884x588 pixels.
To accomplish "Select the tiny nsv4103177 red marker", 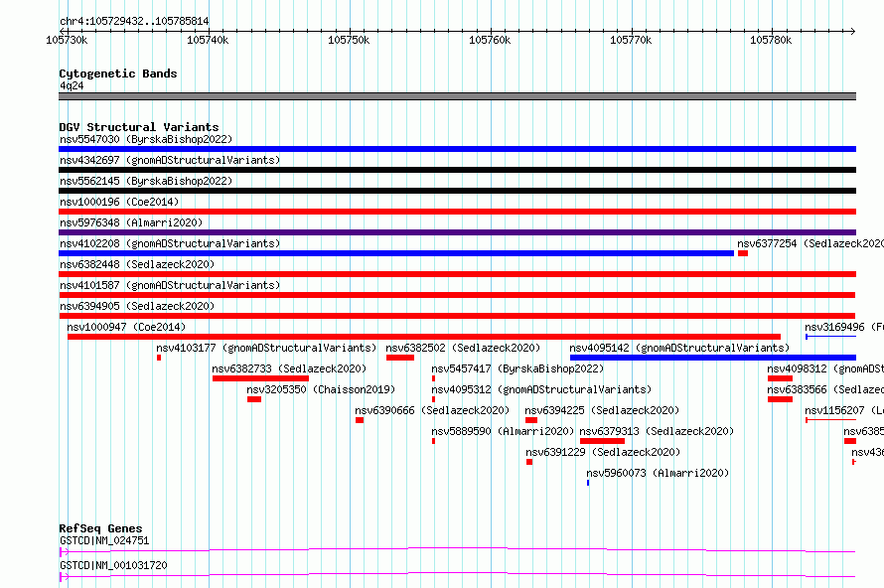I will [x=159, y=358].
